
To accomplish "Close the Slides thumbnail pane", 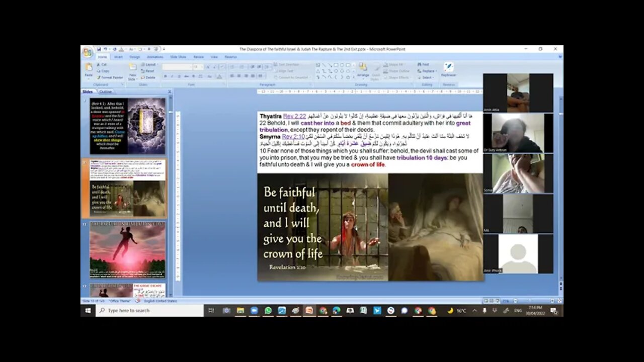I will tap(170, 92).
